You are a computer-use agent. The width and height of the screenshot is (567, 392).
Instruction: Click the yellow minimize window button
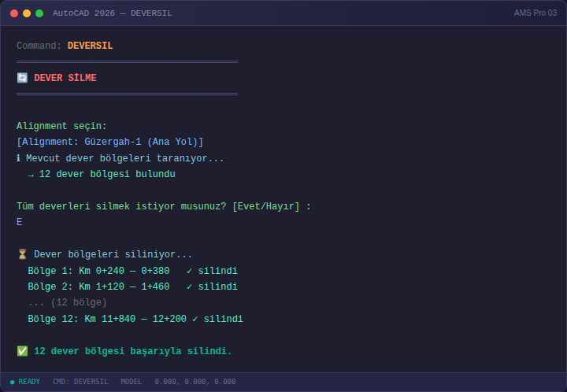pos(27,13)
